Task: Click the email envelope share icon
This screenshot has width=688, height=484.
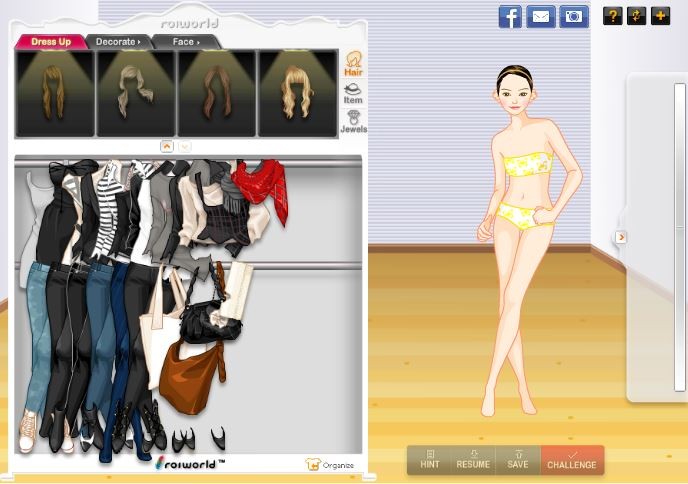Action: click(x=541, y=16)
